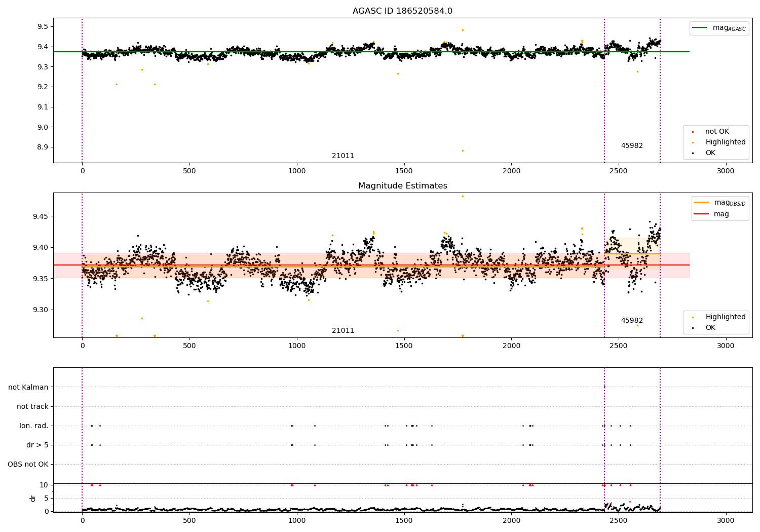The image size is (760, 532).
Task: Click the title "AGASC ID 186520584.0"
Action: 403,11
